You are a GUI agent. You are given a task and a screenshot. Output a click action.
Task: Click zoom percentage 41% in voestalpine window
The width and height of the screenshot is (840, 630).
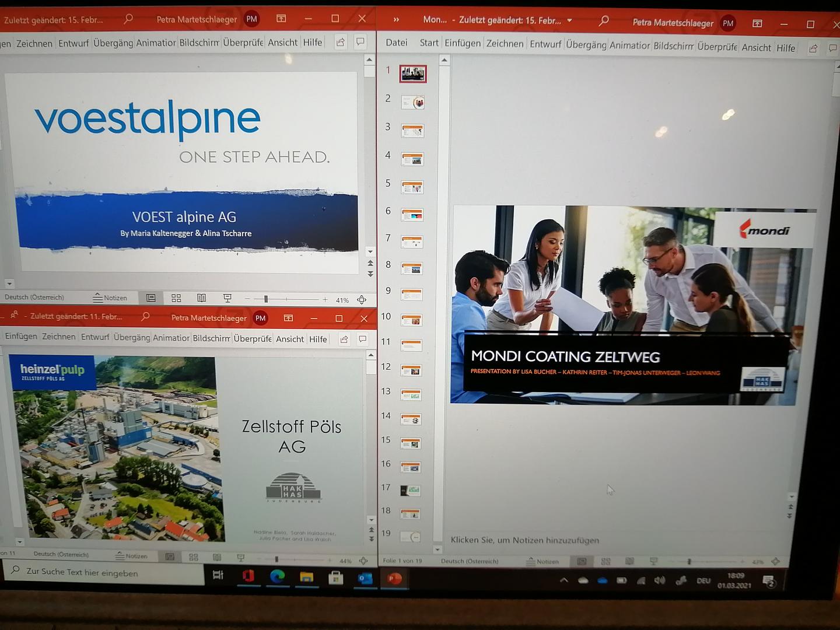342,300
